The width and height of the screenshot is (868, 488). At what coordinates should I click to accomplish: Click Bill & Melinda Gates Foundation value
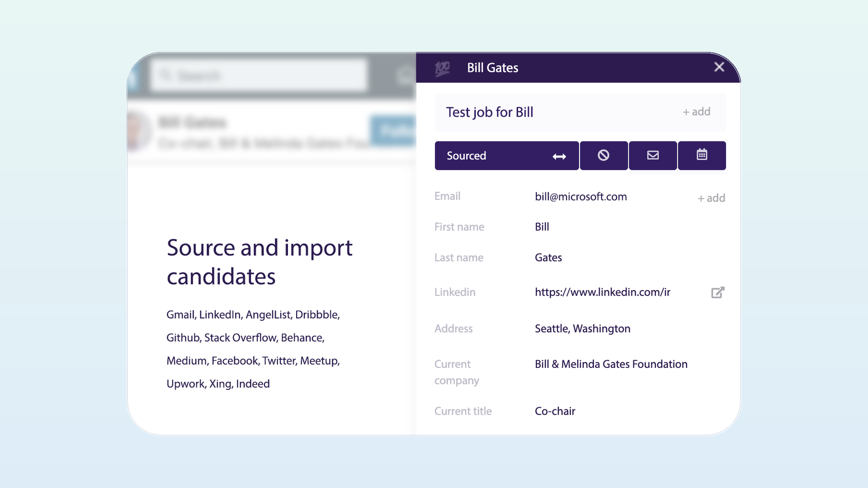click(x=611, y=364)
